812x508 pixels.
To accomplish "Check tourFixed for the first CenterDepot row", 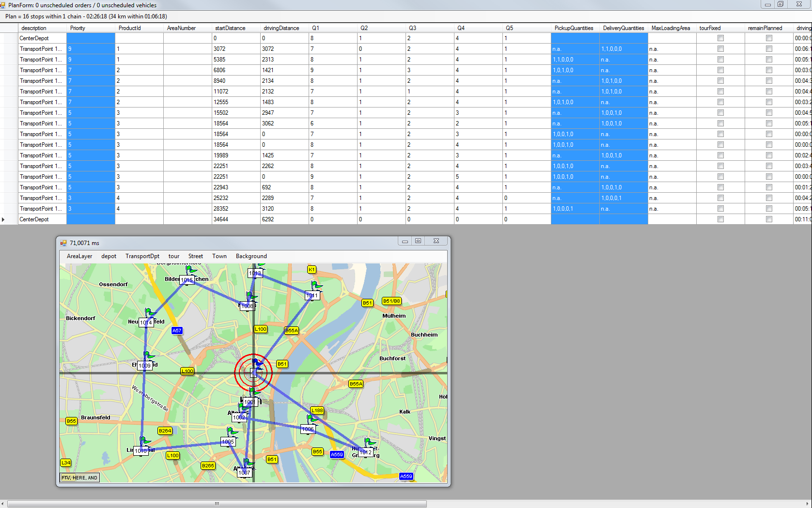I will click(720, 38).
